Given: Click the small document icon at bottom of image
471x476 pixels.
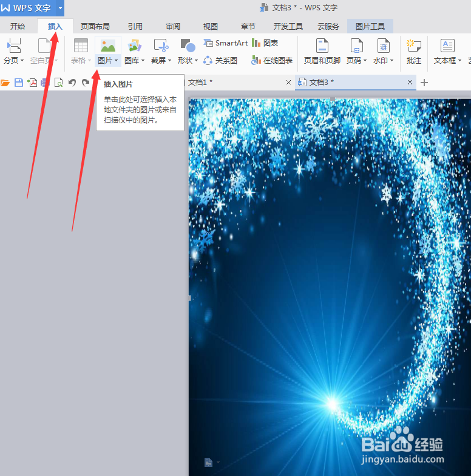Looking at the screenshot, I should tap(209, 462).
